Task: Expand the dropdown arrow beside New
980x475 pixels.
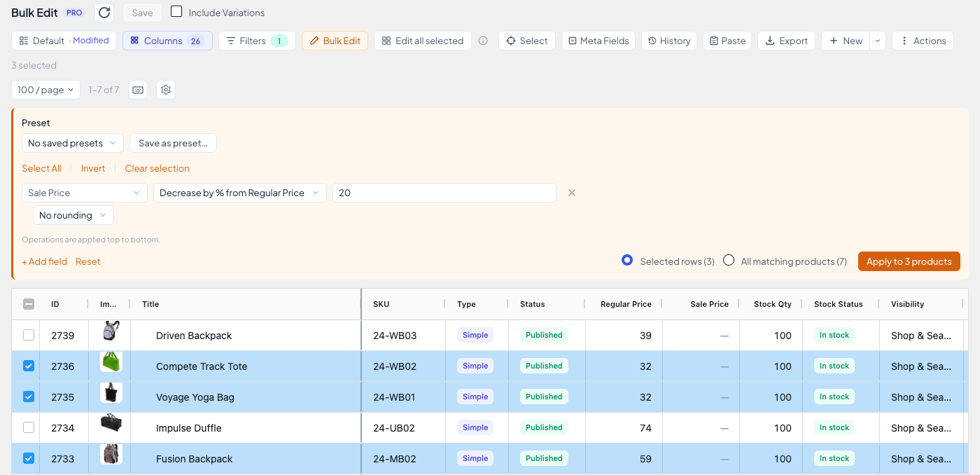Action: pos(878,41)
